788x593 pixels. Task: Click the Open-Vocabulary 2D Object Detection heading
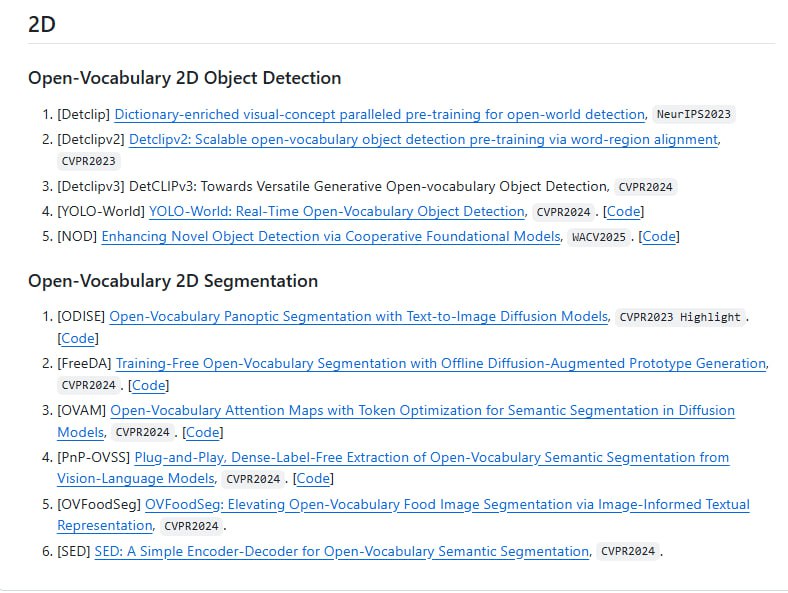(x=184, y=78)
